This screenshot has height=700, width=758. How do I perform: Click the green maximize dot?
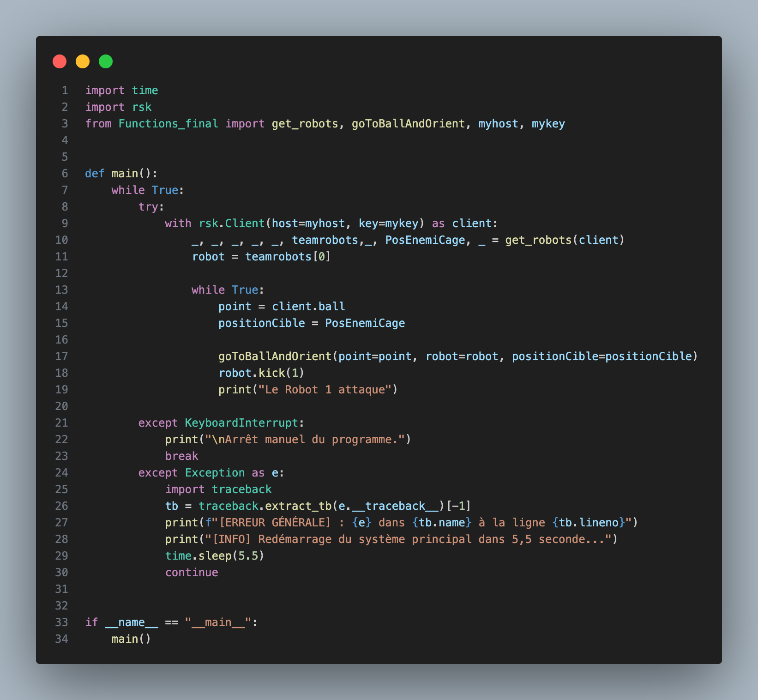pos(106,61)
